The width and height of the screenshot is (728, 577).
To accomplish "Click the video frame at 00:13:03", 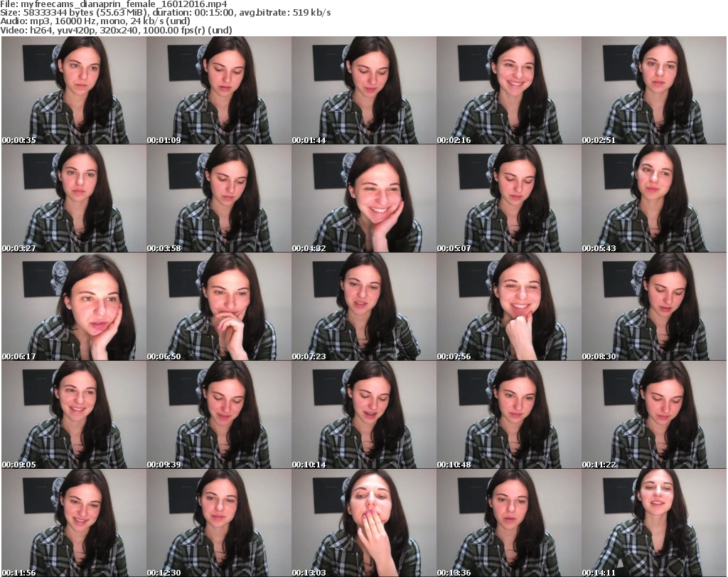I will (x=364, y=523).
